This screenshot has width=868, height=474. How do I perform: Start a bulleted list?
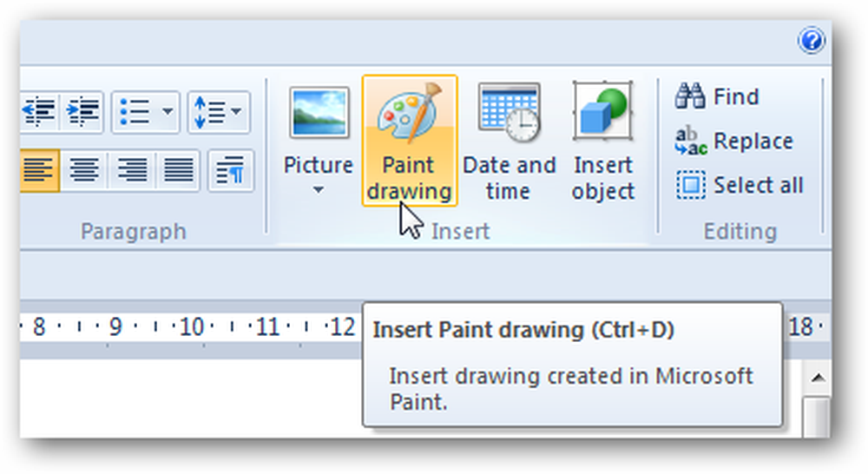tap(135, 112)
